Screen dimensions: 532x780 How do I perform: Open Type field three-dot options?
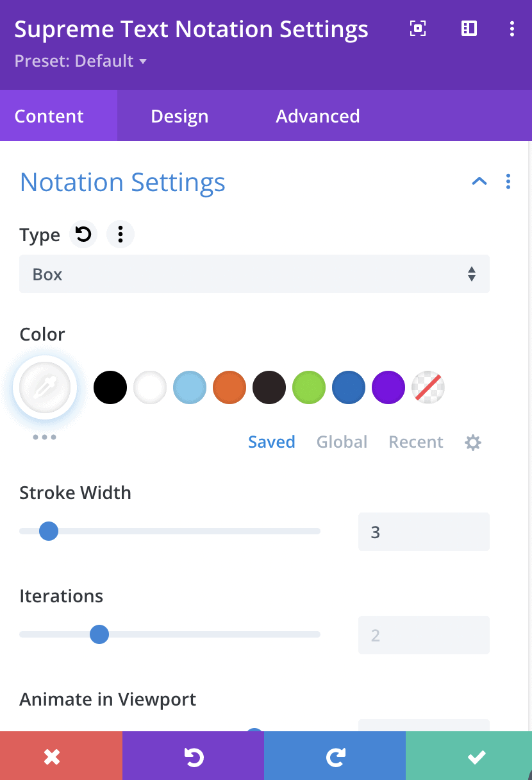[x=121, y=235]
